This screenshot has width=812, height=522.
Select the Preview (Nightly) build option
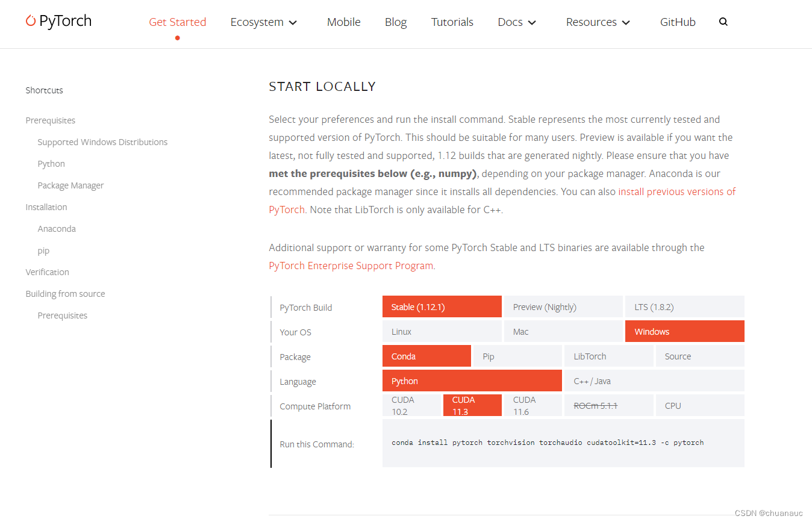click(x=563, y=307)
